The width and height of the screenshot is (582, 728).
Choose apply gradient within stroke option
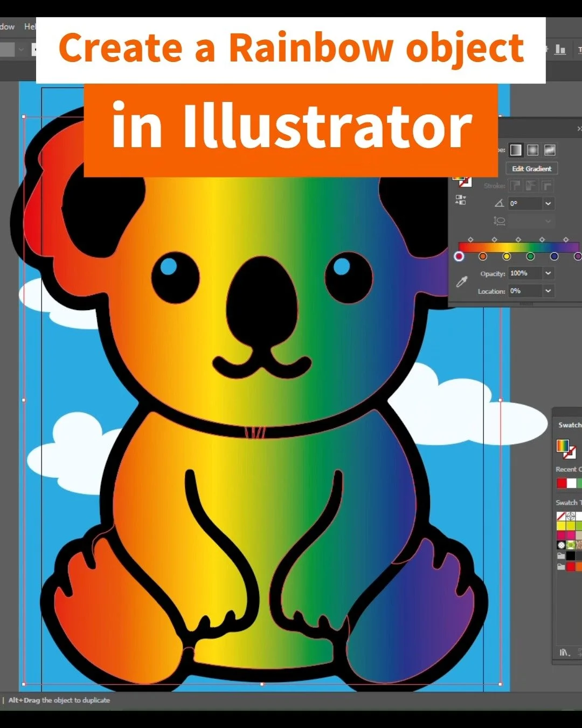(x=516, y=186)
